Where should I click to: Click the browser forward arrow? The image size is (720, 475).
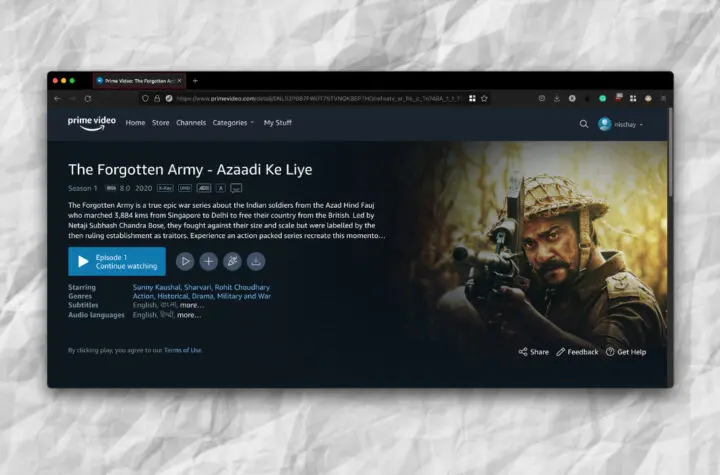click(73, 99)
